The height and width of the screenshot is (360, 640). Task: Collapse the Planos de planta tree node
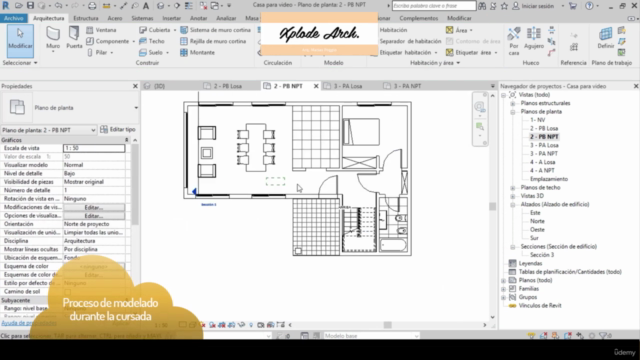pyautogui.click(x=512, y=112)
